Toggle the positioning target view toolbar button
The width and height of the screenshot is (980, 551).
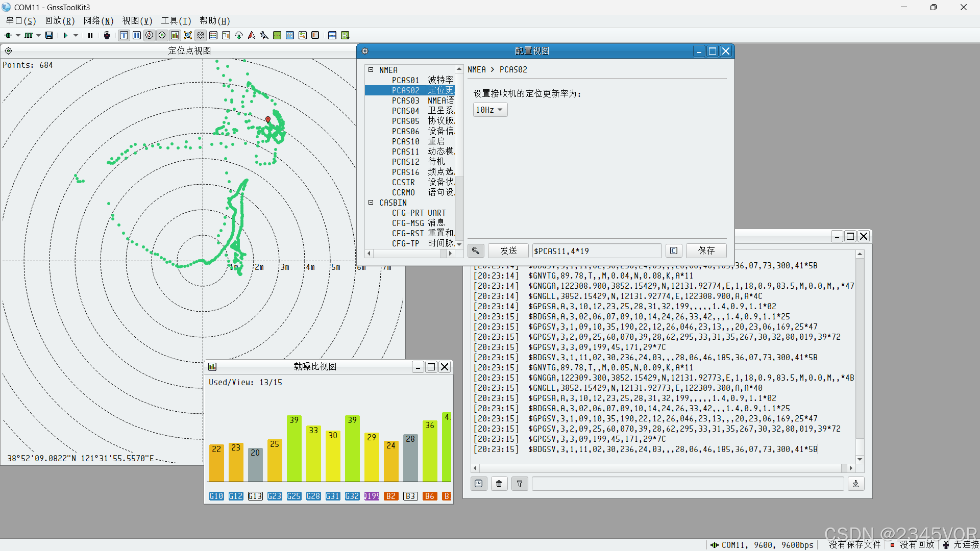coord(162,35)
